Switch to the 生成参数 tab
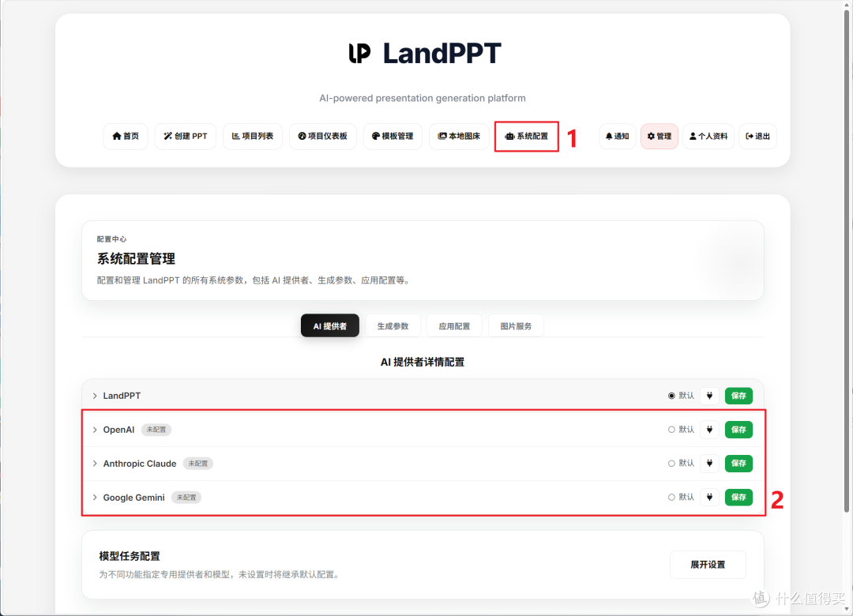 (x=393, y=325)
